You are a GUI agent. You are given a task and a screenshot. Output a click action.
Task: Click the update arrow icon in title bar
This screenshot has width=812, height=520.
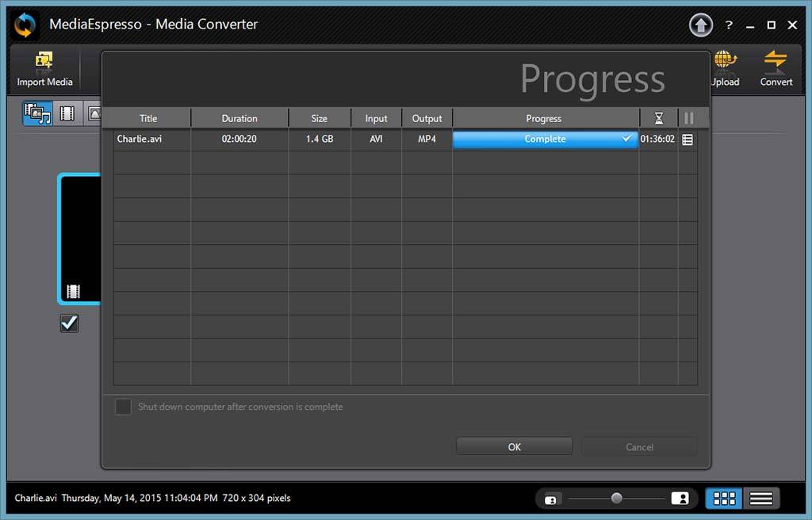(x=701, y=25)
